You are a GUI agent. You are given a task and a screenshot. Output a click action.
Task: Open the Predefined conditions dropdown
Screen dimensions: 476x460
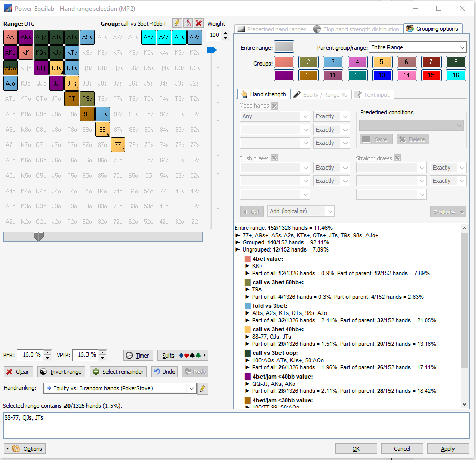(412, 125)
